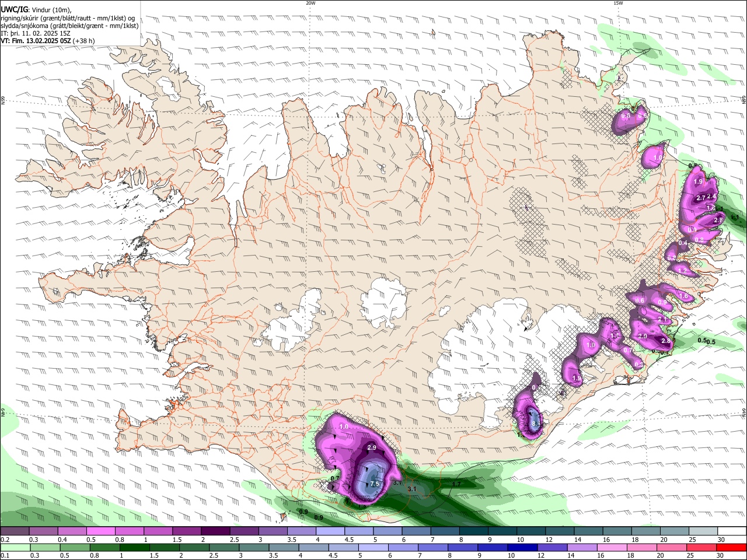Image resolution: width=747 pixels, height=560 pixels.
Task: Click the blue-grey snowfall core around 7.5
Action: (370, 478)
